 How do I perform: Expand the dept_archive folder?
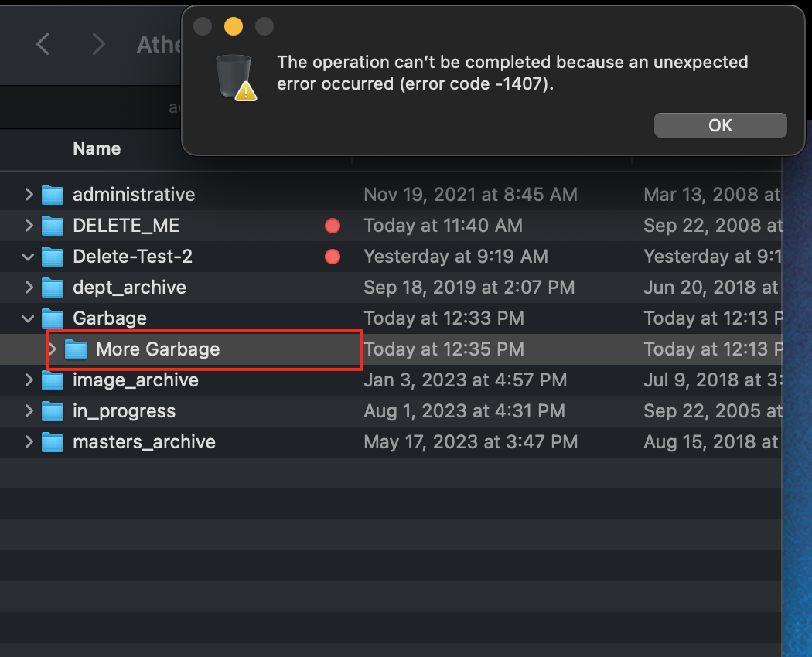pos(29,288)
